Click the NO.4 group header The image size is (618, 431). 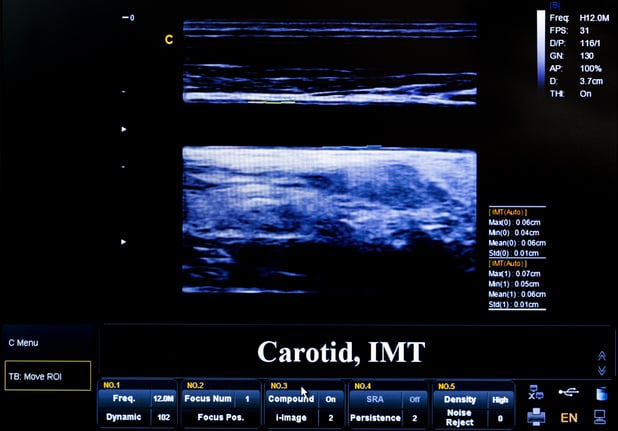363,386
